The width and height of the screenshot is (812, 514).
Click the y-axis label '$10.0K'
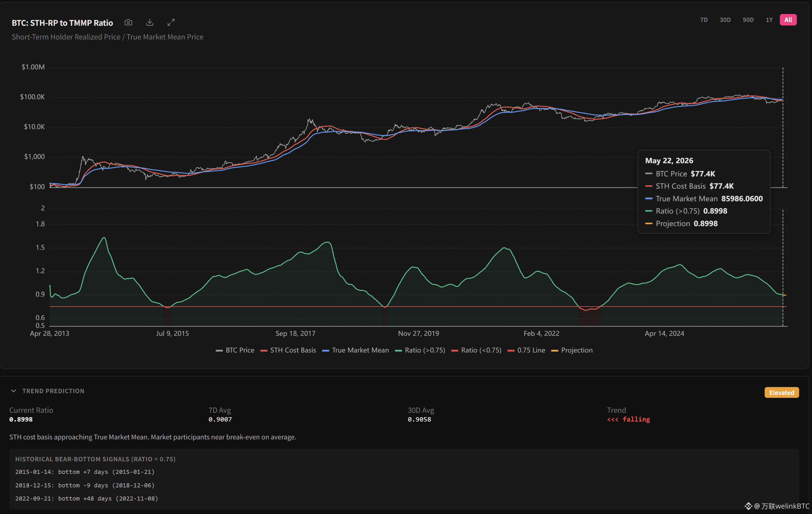[x=35, y=127]
